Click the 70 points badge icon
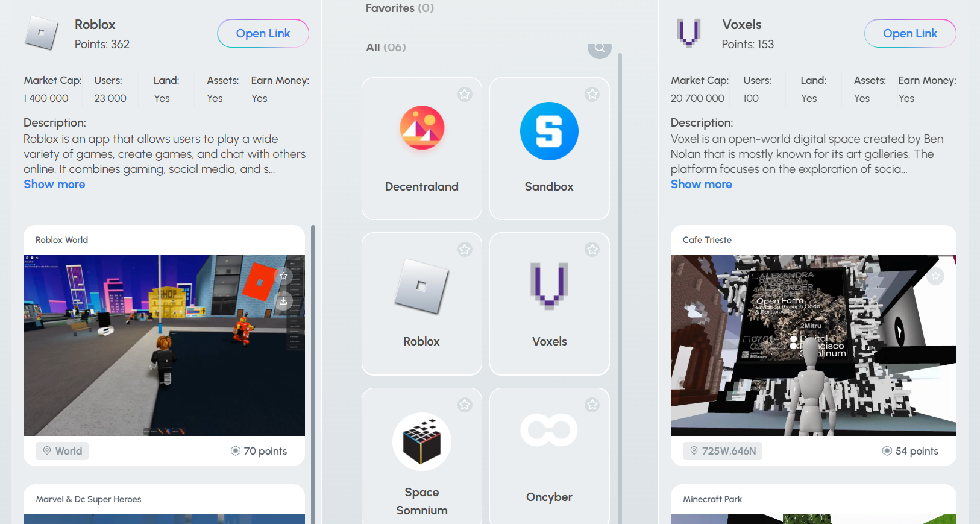 point(236,451)
